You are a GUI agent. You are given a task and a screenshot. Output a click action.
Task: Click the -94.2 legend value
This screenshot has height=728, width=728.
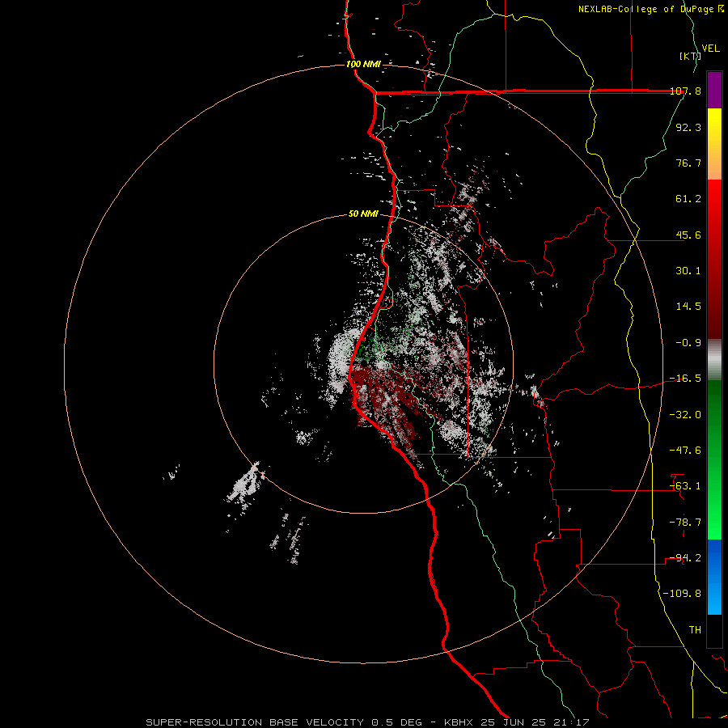click(x=685, y=558)
